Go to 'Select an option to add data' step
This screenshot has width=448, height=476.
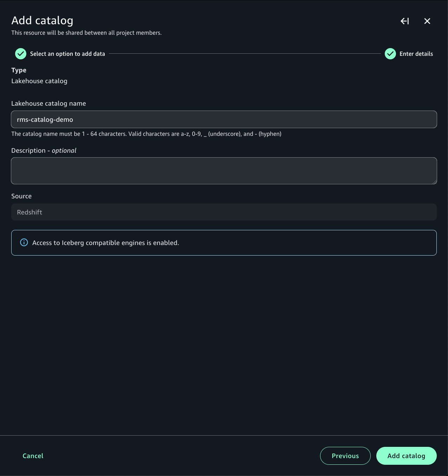[x=67, y=54]
